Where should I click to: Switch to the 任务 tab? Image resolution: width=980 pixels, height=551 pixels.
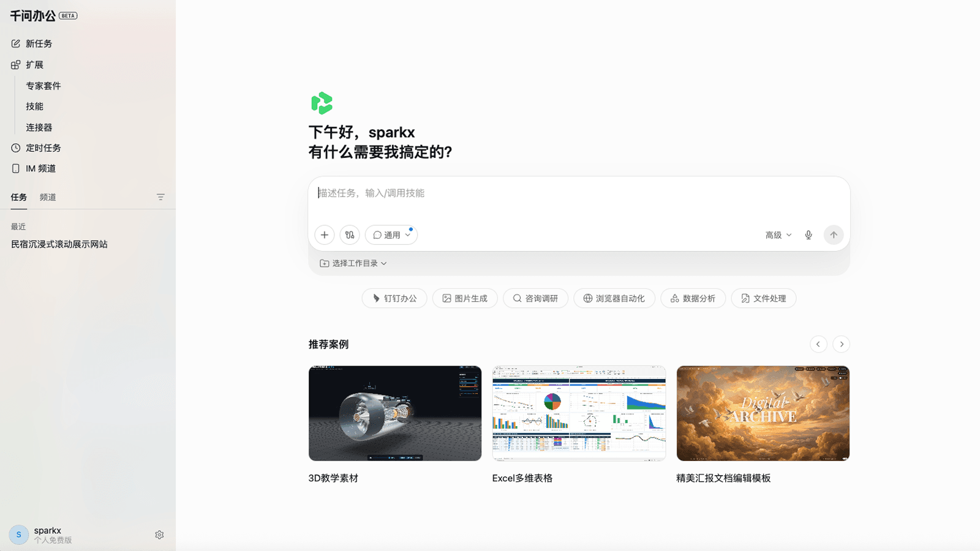click(19, 197)
